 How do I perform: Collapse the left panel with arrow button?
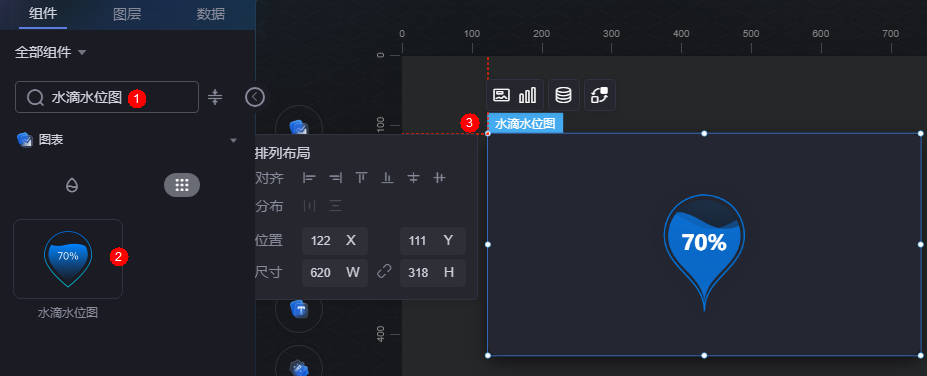coord(255,97)
